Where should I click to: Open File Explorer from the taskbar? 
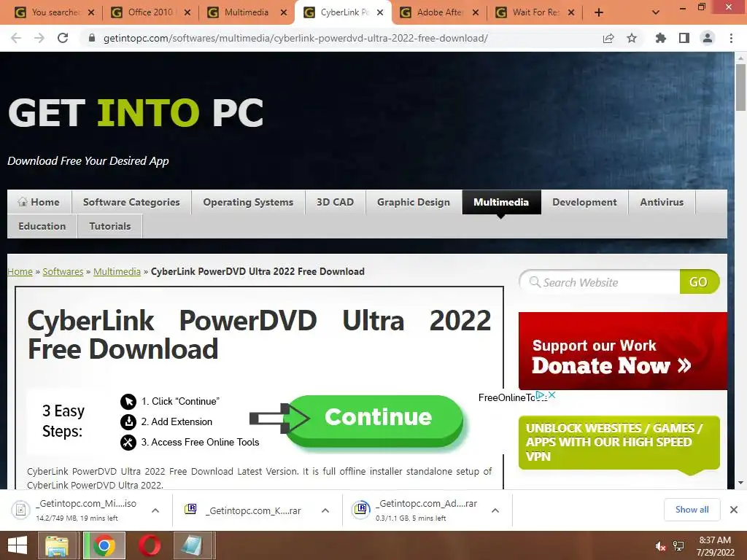coord(57,545)
